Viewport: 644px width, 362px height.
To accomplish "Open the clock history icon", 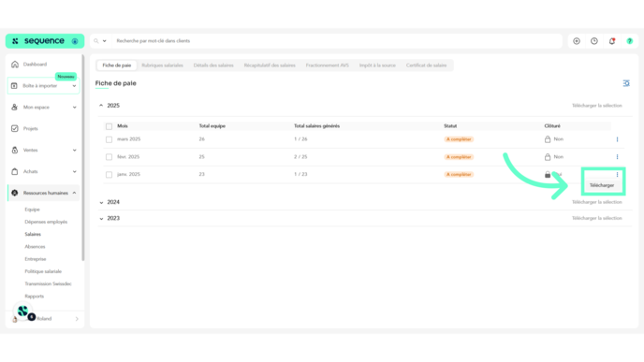I will [x=594, y=41].
